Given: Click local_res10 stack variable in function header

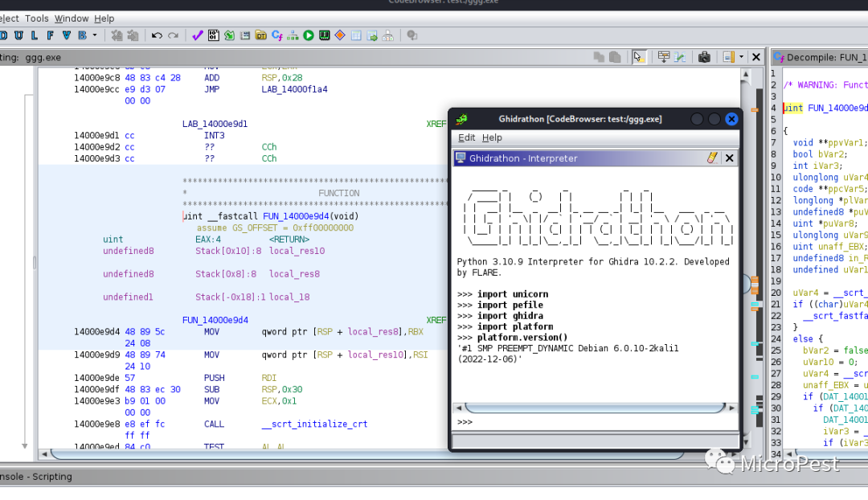Looking at the screenshot, I should coord(297,251).
